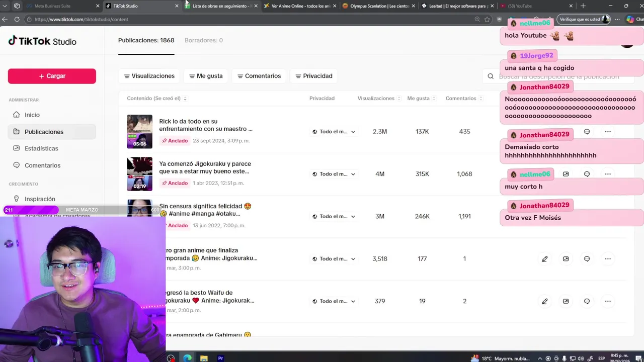Switch to Lista de obras en seguimiento tab
Image resolution: width=644 pixels, height=362 pixels.
coord(221,6)
